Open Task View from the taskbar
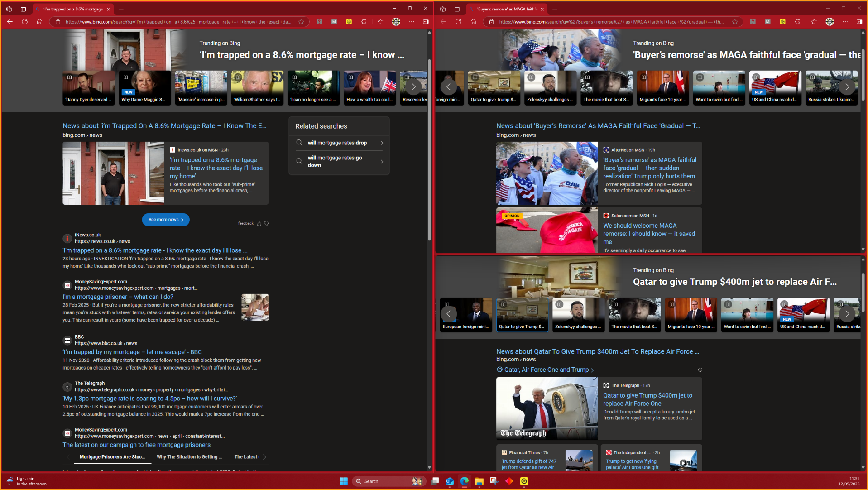 pyautogui.click(x=435, y=481)
